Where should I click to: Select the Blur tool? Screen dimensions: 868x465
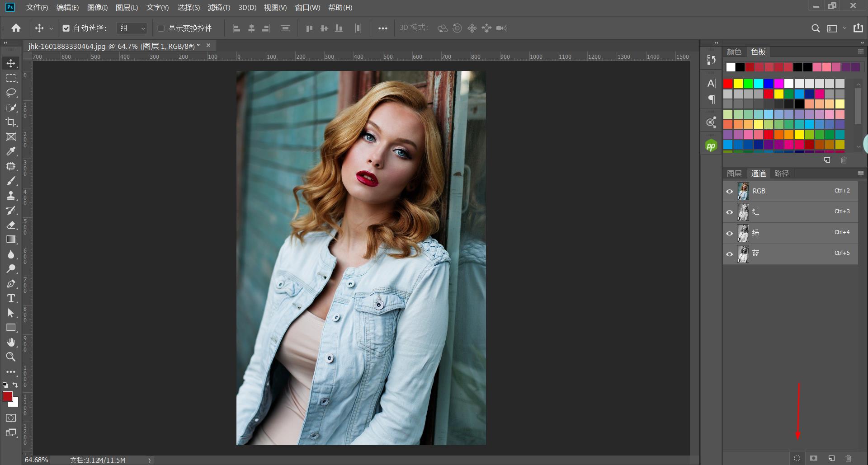click(x=11, y=254)
